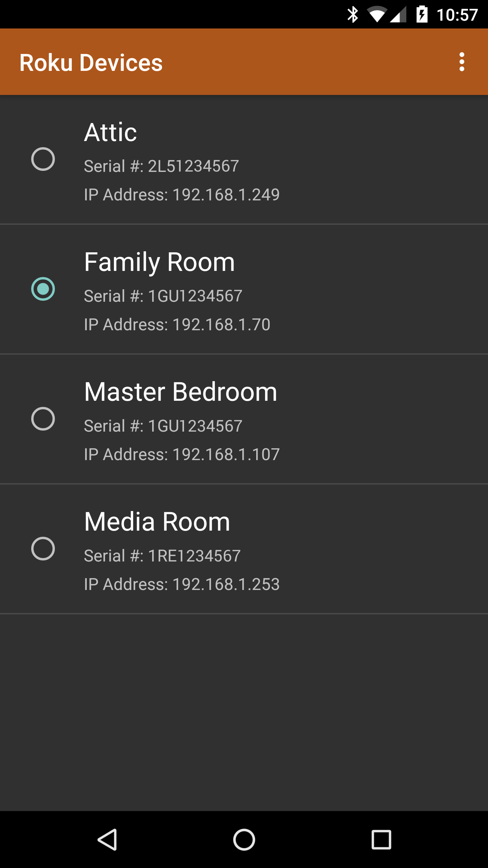The image size is (488, 868).
Task: Open the three-dot overflow menu
Action: tap(462, 62)
